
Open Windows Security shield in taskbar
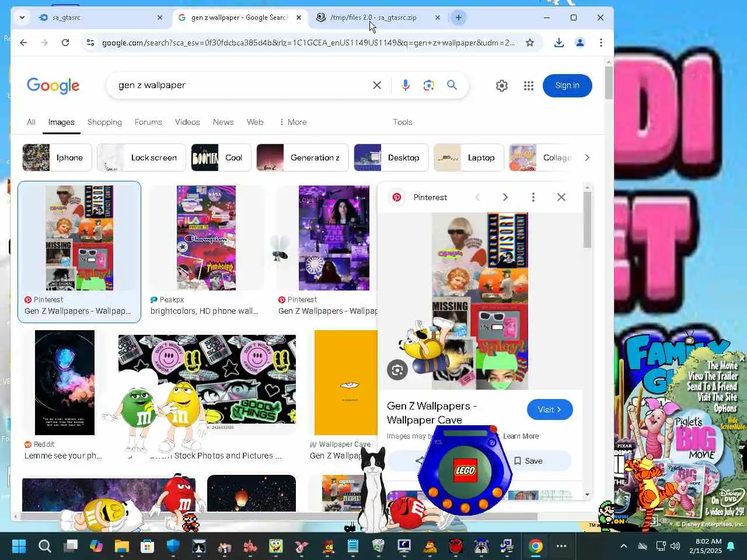[173, 546]
